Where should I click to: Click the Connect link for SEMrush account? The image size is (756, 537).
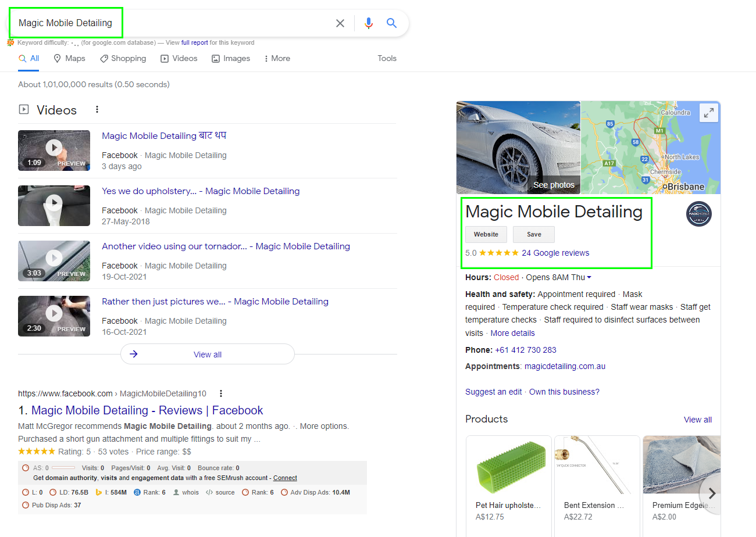coord(285,478)
